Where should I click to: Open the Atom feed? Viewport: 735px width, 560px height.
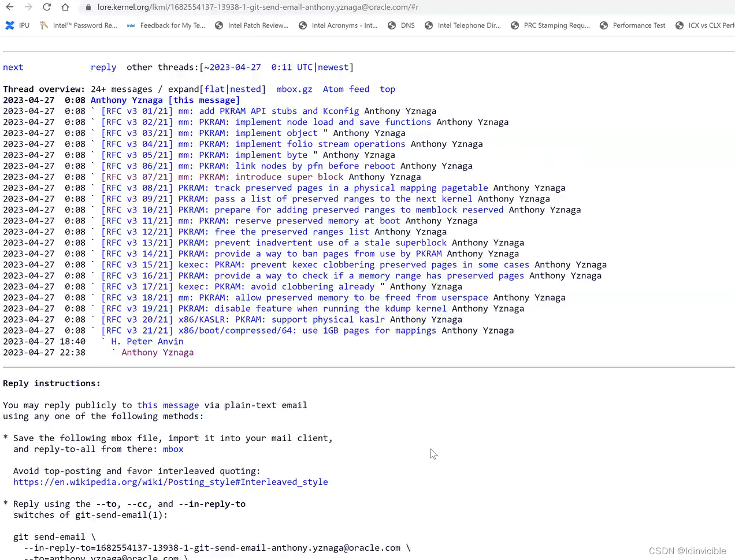click(x=346, y=89)
